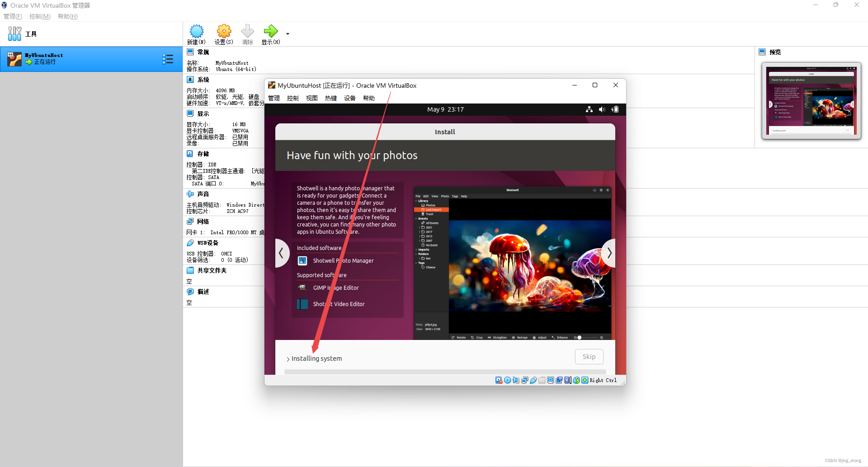The image size is (868, 467).
Task: Click the installer progress bar
Action: coord(445,372)
